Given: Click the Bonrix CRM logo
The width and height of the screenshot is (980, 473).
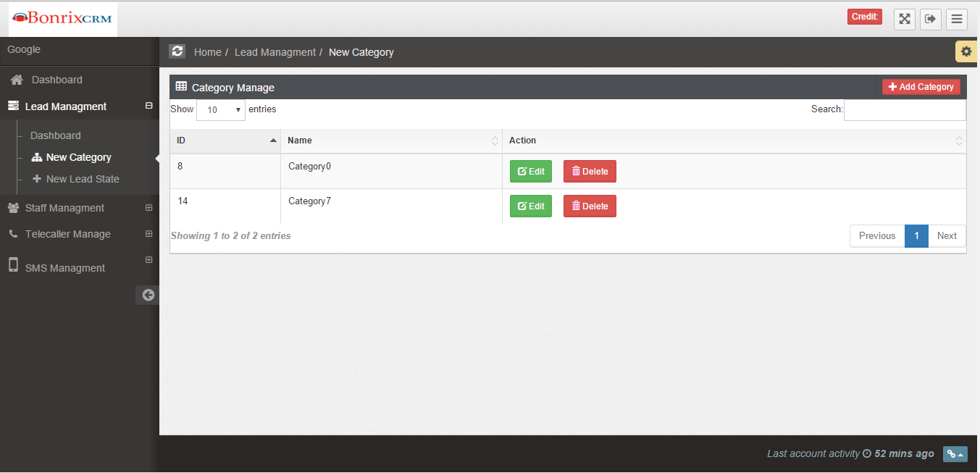Looking at the screenshot, I should [63, 19].
